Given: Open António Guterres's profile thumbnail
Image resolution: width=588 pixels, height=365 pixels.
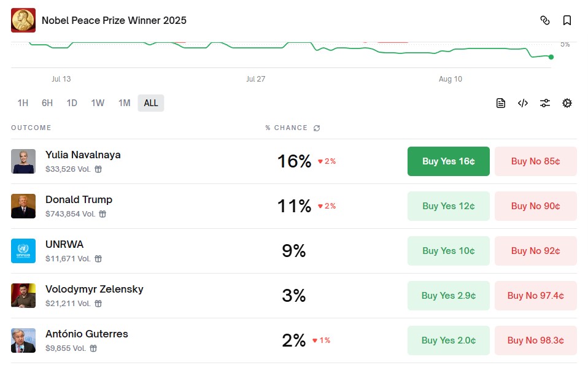Looking at the screenshot, I should [23, 340].
